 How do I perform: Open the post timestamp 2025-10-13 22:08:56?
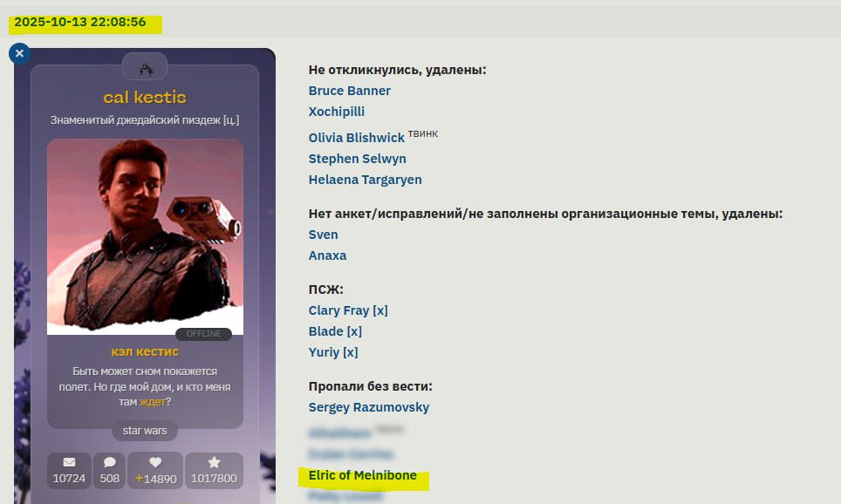(80, 22)
